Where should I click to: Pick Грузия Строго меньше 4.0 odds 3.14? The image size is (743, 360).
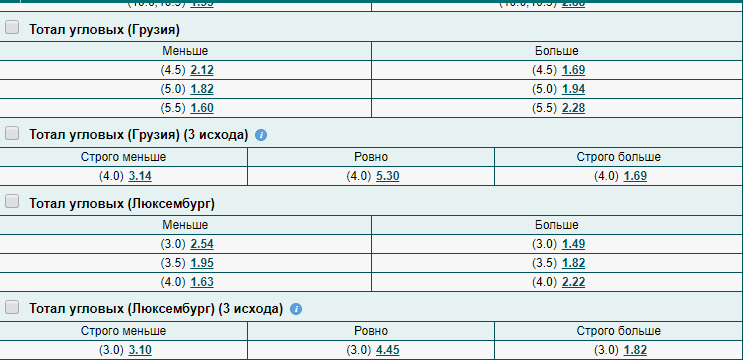(x=140, y=177)
